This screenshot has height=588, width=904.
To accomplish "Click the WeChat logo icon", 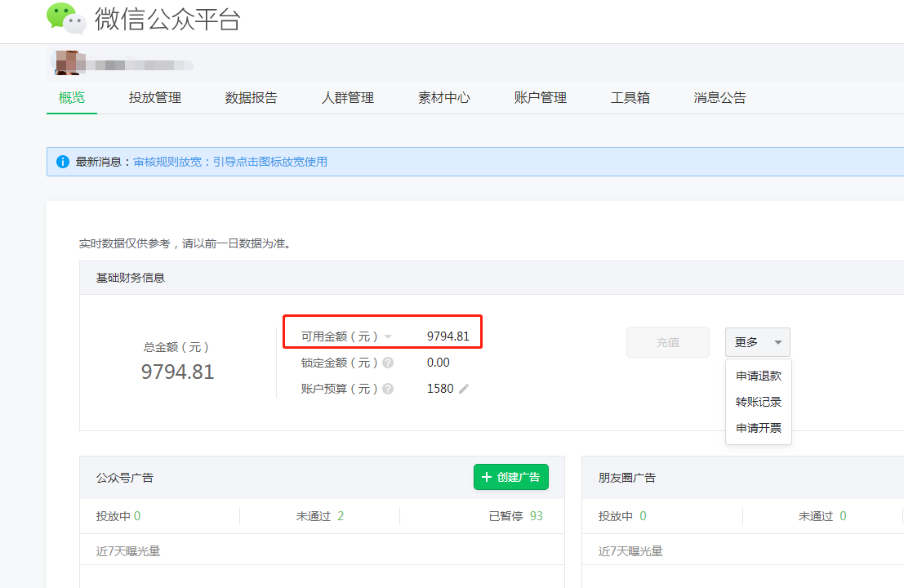I will [66, 19].
